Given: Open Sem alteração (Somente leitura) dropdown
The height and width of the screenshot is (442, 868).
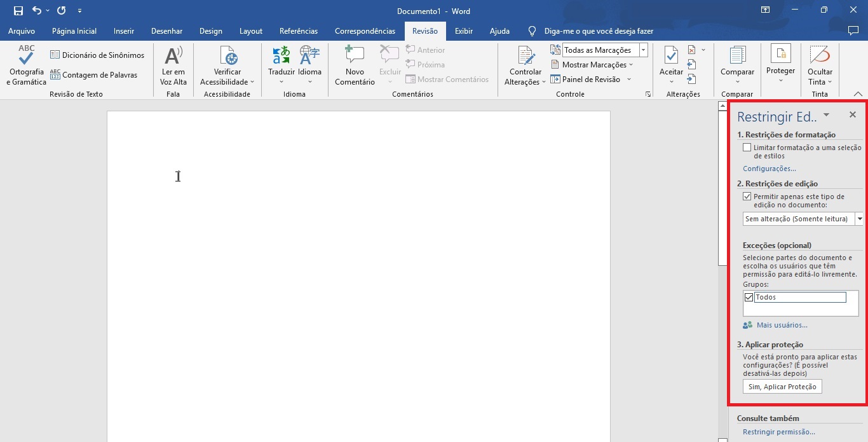Looking at the screenshot, I should coord(860,219).
